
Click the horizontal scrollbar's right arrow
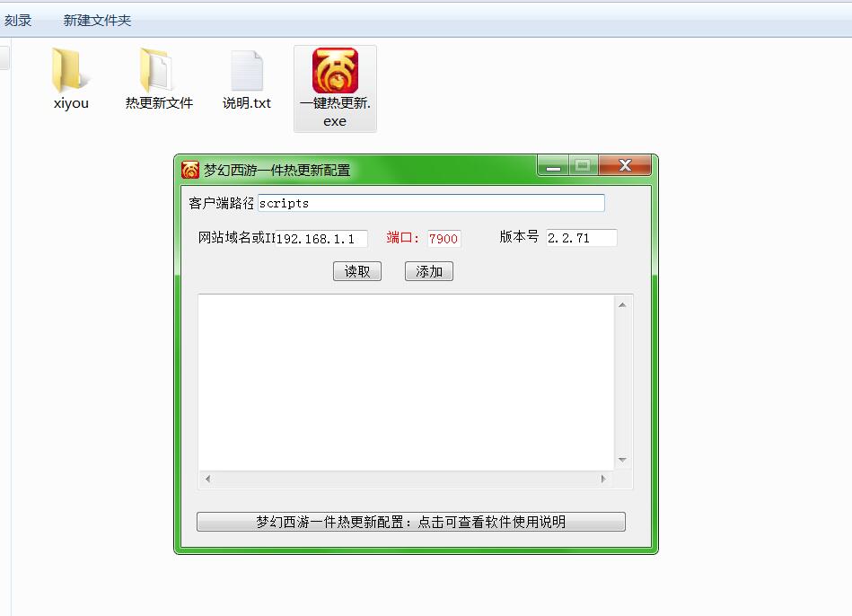click(603, 480)
